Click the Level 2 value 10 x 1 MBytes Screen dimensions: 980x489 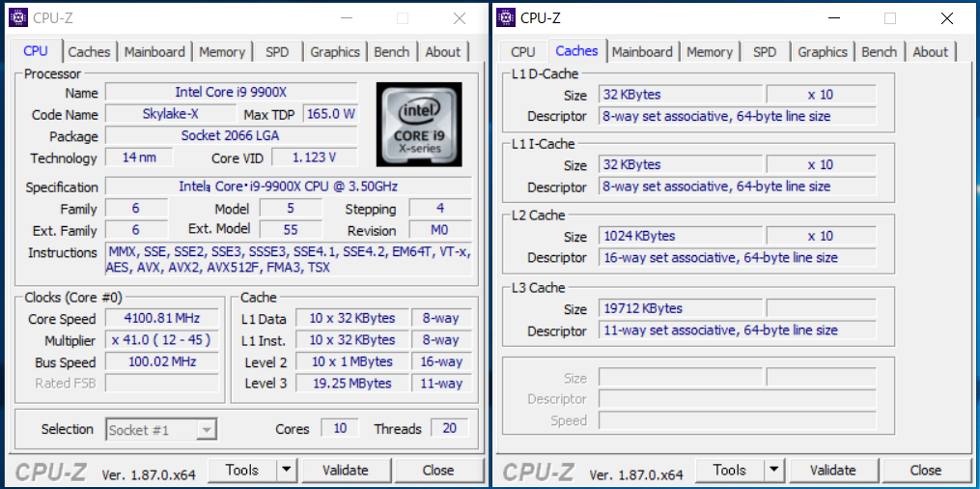(x=352, y=361)
